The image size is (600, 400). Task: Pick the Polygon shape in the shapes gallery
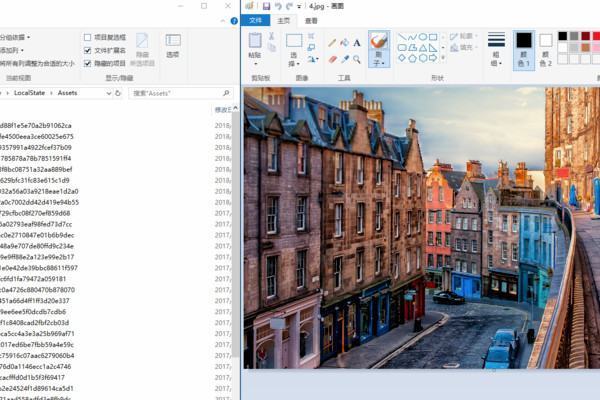pyautogui.click(x=412, y=48)
